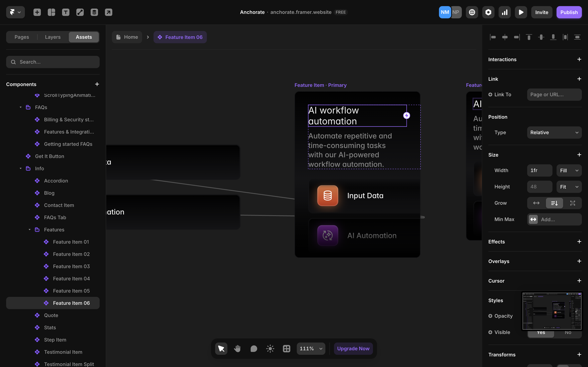This screenshot has width=588, height=367.
Task: Open the Text insert tool in toolbar
Action: coord(66,12)
